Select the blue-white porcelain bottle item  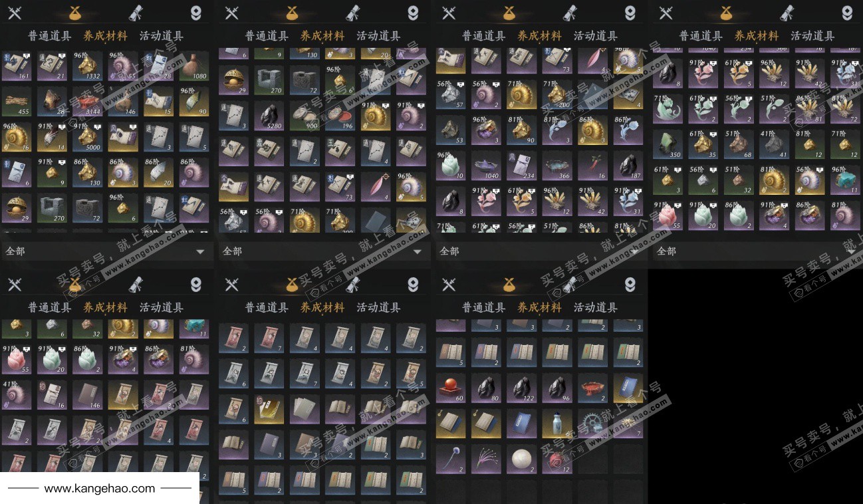(x=557, y=424)
